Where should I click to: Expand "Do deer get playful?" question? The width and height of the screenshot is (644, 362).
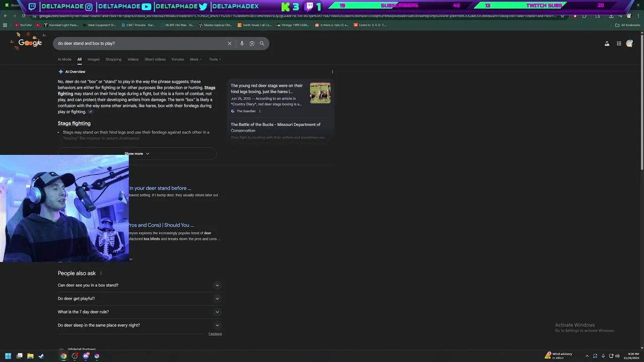click(139, 298)
